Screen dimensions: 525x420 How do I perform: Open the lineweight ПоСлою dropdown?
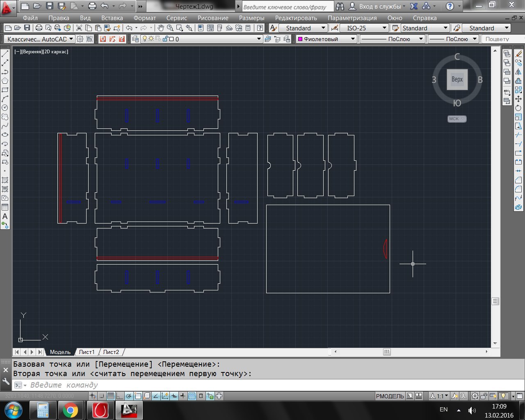click(x=454, y=39)
